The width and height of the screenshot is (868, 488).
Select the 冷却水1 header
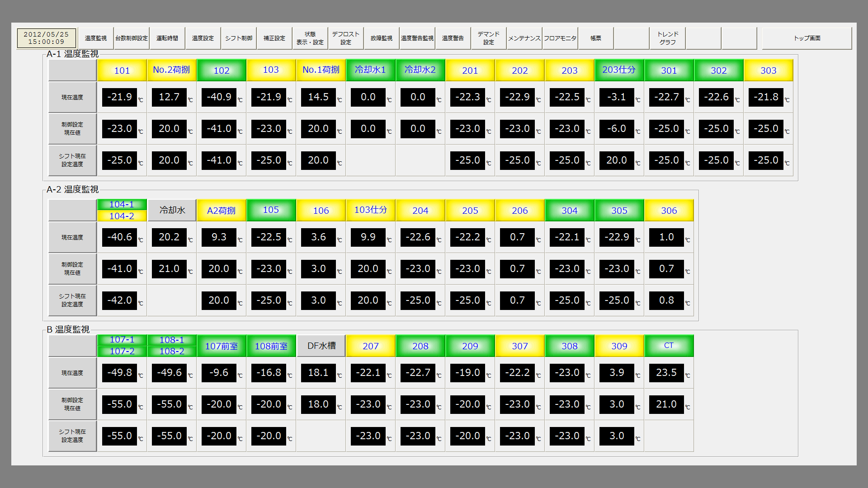coord(371,70)
